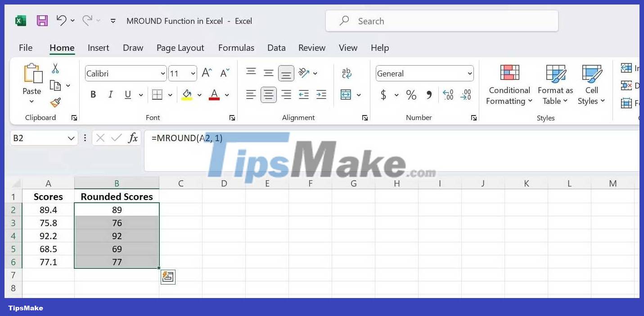Click inside the formula bar
This screenshot has height=316, width=644.
click(x=270, y=138)
